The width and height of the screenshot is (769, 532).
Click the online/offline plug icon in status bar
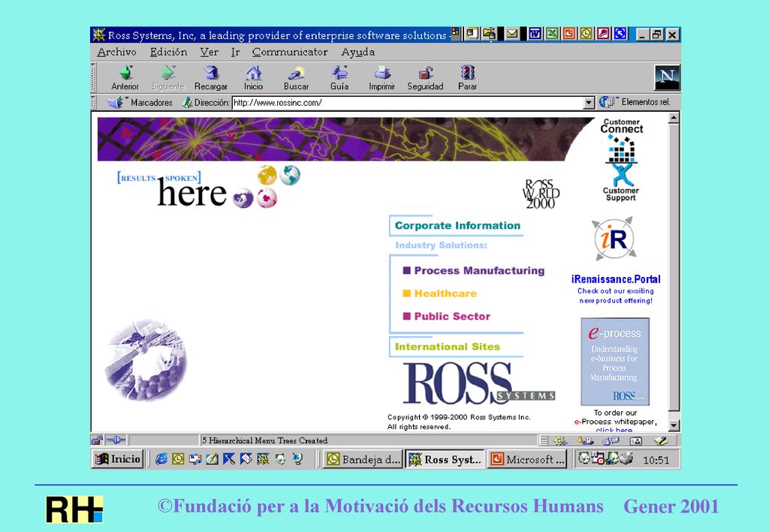pos(116,440)
